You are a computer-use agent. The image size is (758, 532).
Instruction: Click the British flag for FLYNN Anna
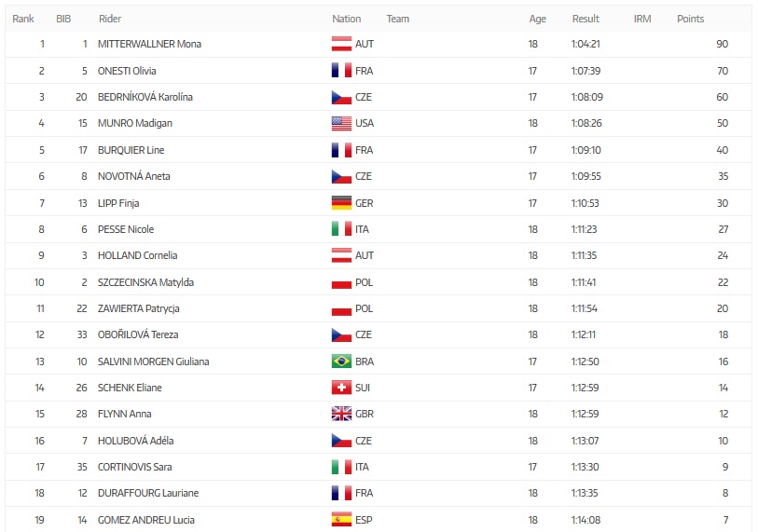pyautogui.click(x=341, y=414)
